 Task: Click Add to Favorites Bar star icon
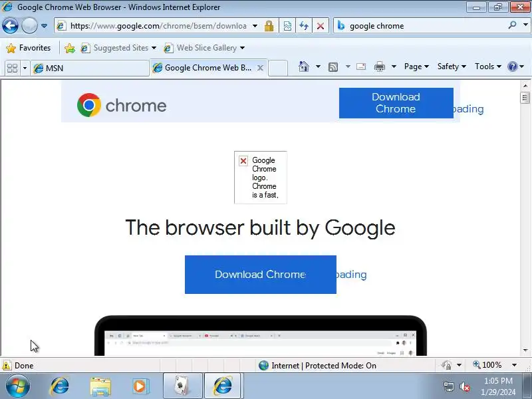tap(70, 48)
